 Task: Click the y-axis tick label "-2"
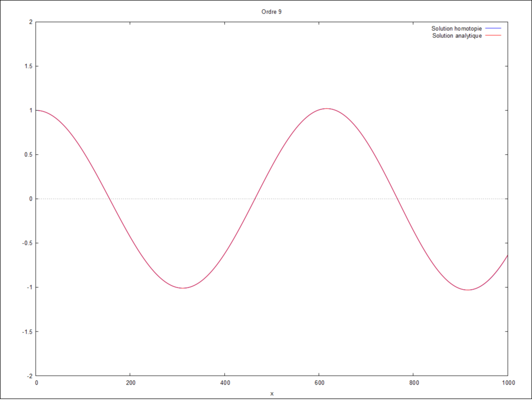point(30,376)
